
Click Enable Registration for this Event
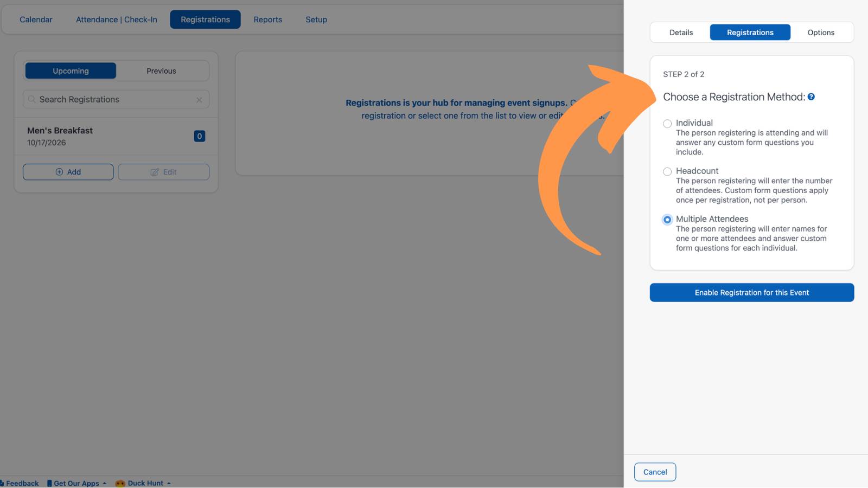click(752, 293)
